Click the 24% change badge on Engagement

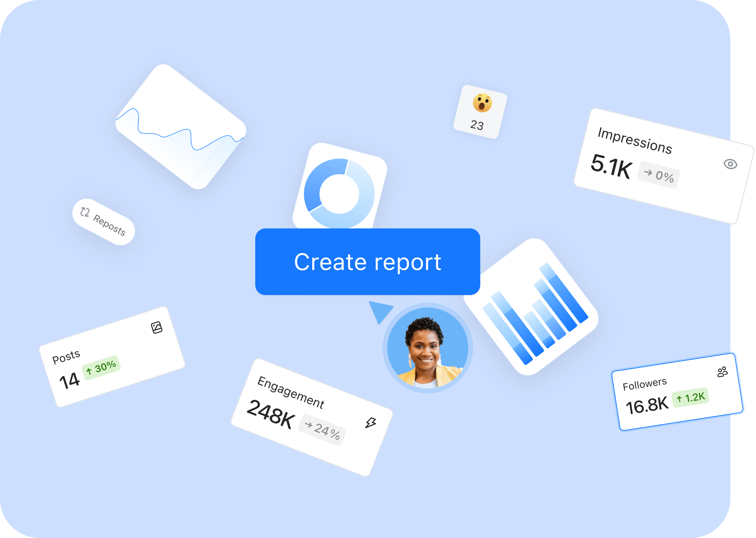(x=322, y=429)
